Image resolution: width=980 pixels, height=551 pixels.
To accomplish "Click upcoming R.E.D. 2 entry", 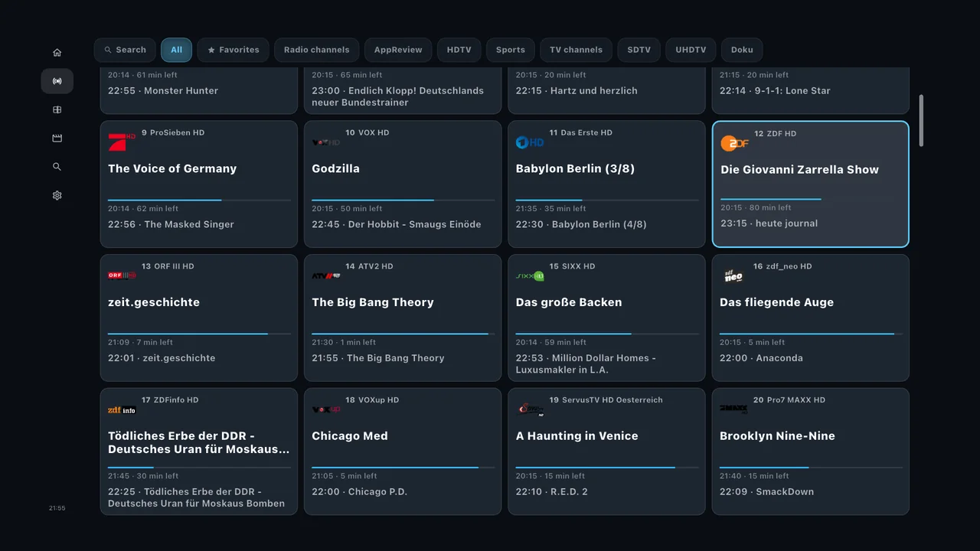I will 551,491.
